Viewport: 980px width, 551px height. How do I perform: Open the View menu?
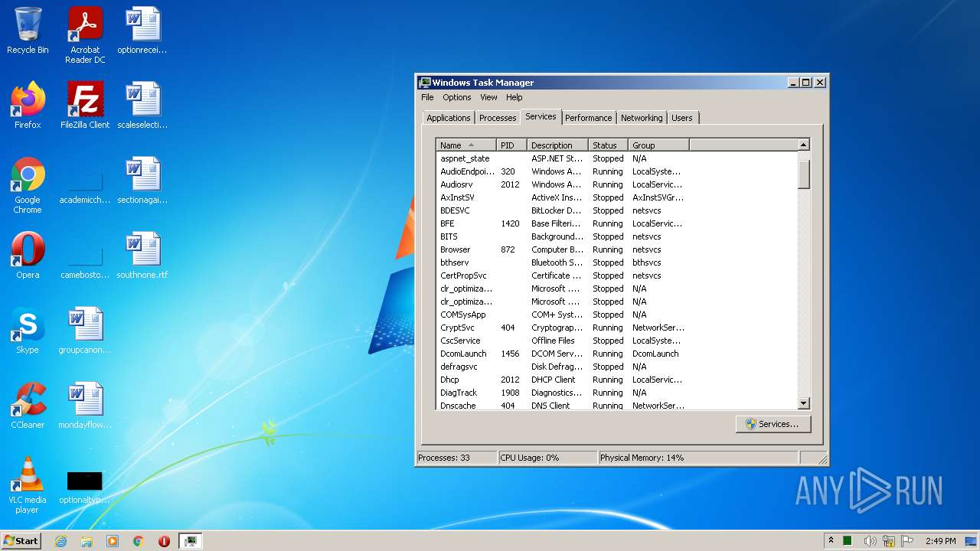(488, 97)
